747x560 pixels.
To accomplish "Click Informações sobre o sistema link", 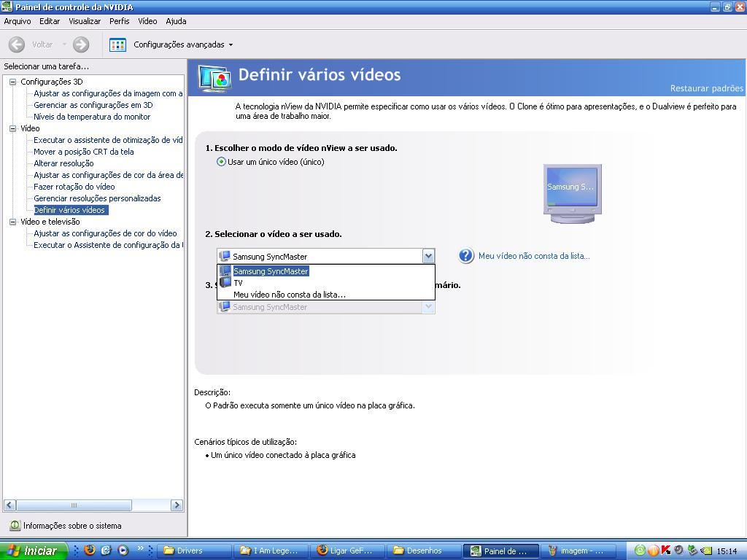I will click(x=72, y=526).
